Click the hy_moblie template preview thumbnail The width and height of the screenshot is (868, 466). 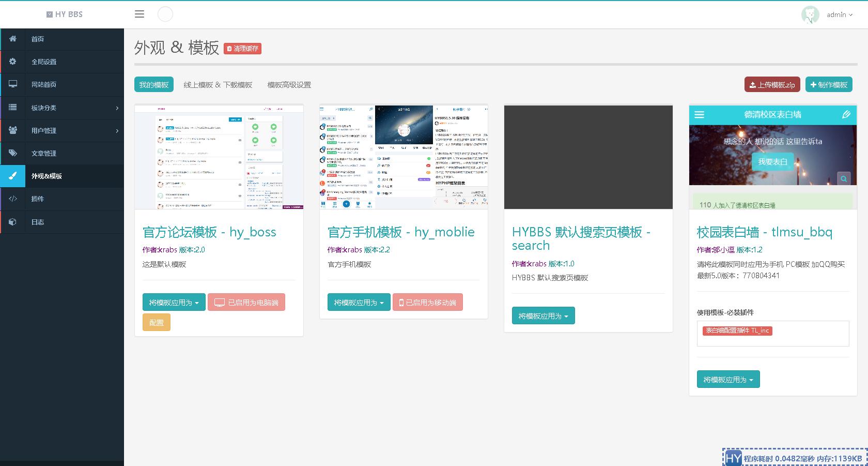tap(403, 157)
